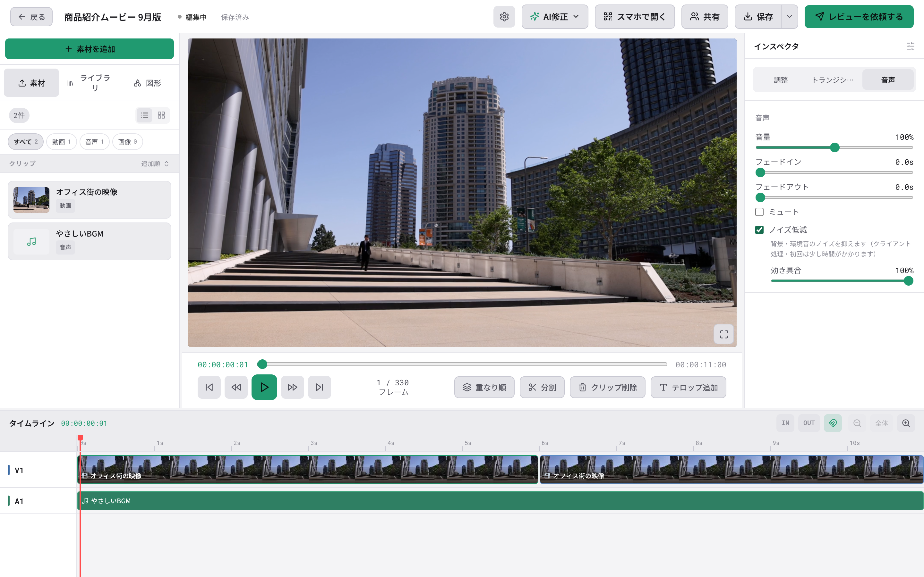This screenshot has height=577, width=924.
Task: Open the save options dropdown arrow
Action: point(790,17)
